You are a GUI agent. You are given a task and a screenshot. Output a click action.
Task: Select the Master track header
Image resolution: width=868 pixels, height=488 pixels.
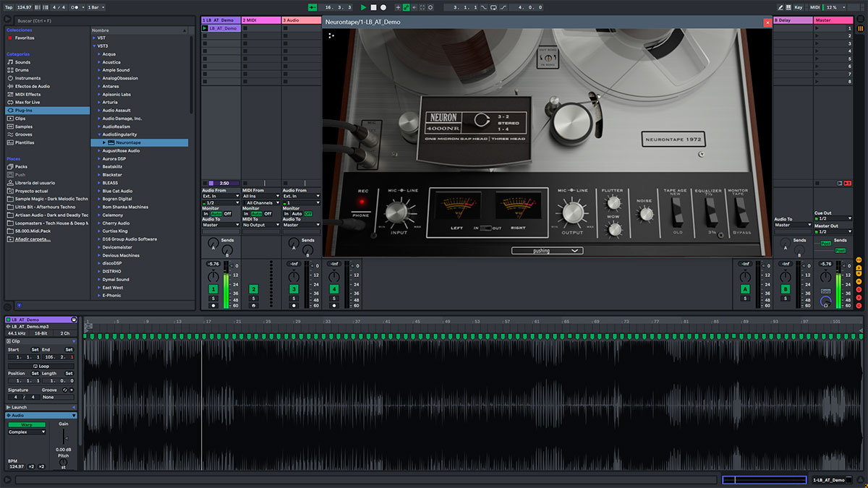pos(833,20)
